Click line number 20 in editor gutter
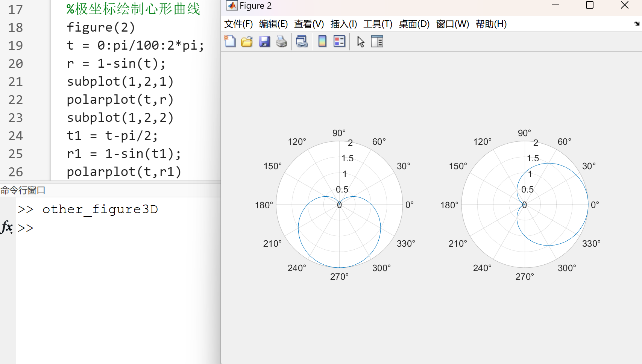Viewport: 642px width, 364px height. pyautogui.click(x=16, y=64)
